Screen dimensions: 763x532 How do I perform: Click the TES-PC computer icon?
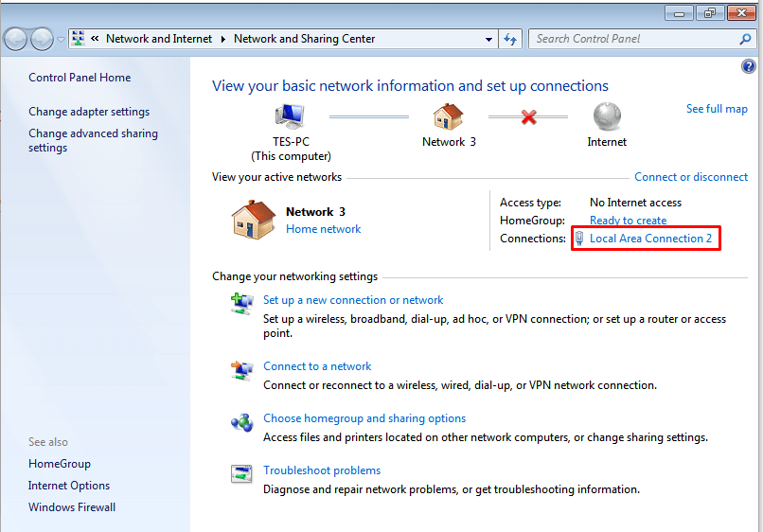pyautogui.click(x=289, y=116)
